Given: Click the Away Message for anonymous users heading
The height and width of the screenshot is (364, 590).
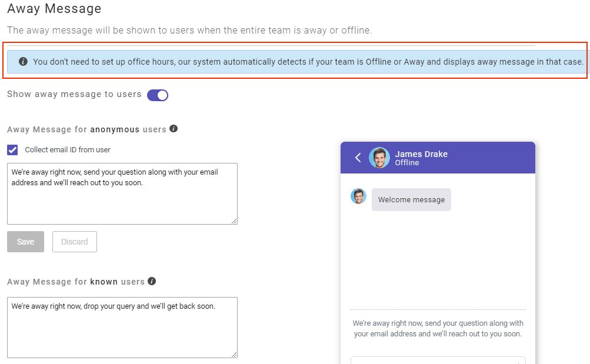Looking at the screenshot, I should coord(86,129).
